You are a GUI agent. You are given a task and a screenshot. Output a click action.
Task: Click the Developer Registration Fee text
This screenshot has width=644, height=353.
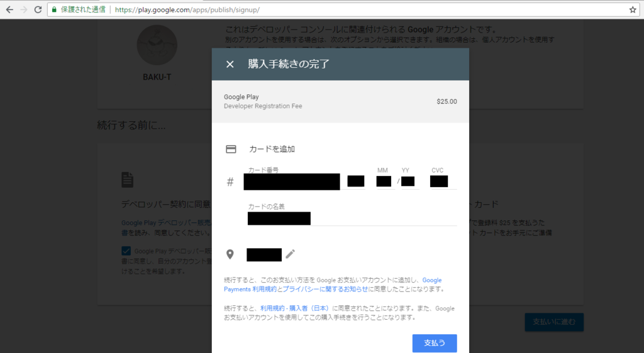click(263, 106)
